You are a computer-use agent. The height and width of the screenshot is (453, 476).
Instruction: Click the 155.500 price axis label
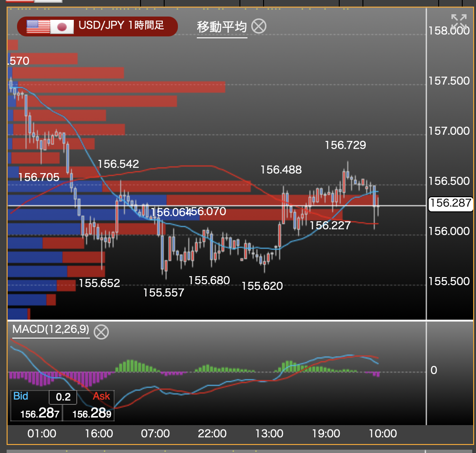(x=449, y=282)
